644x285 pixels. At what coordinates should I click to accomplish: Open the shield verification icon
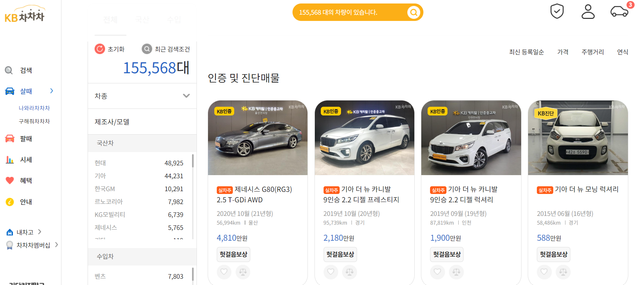[557, 11]
